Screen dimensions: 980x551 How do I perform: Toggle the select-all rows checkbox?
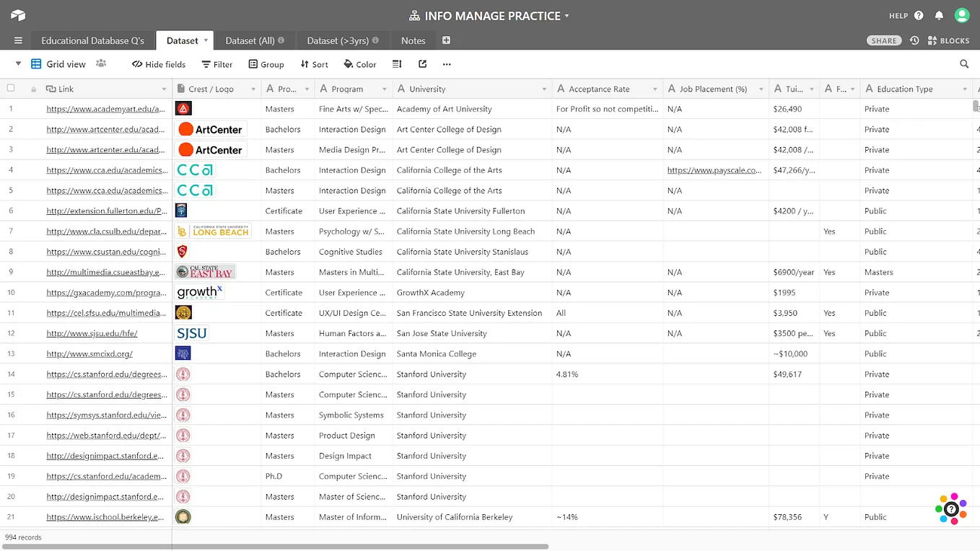click(11, 88)
